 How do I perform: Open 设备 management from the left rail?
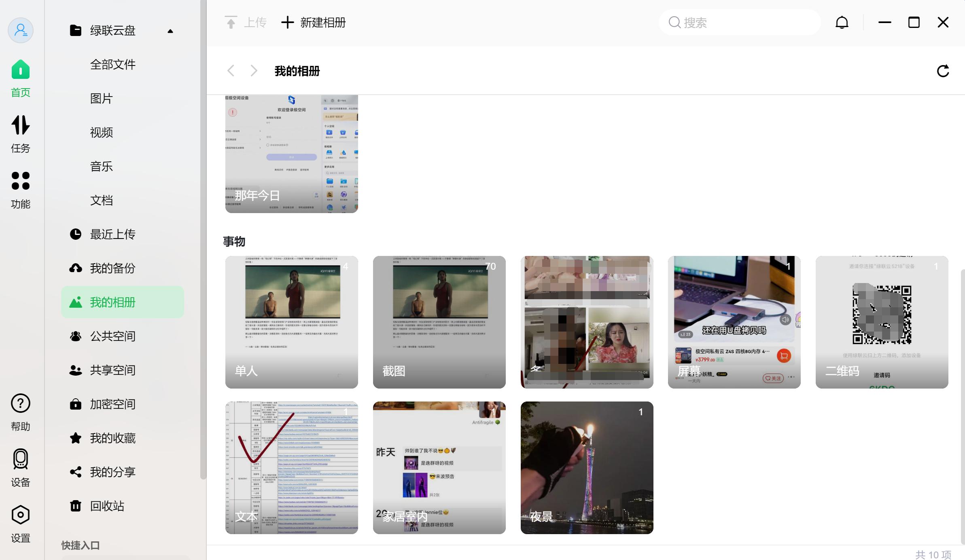(20, 467)
